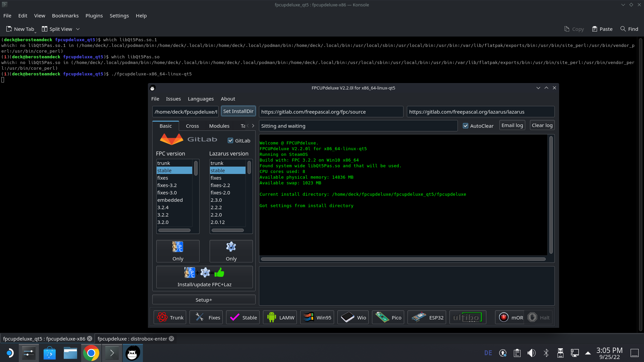
Task: Switch to the Cross tab
Action: click(x=192, y=126)
